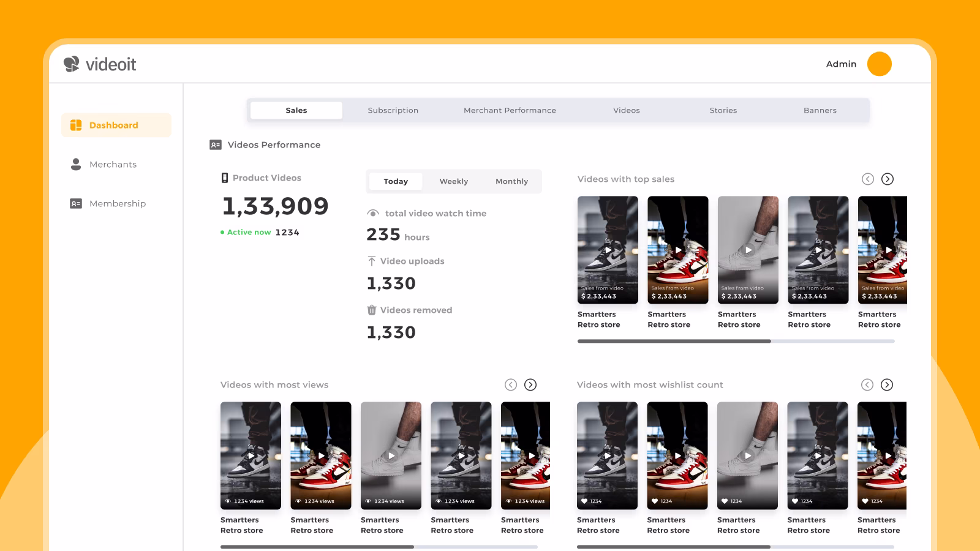Click the Admin label
980x551 pixels.
pyautogui.click(x=841, y=64)
